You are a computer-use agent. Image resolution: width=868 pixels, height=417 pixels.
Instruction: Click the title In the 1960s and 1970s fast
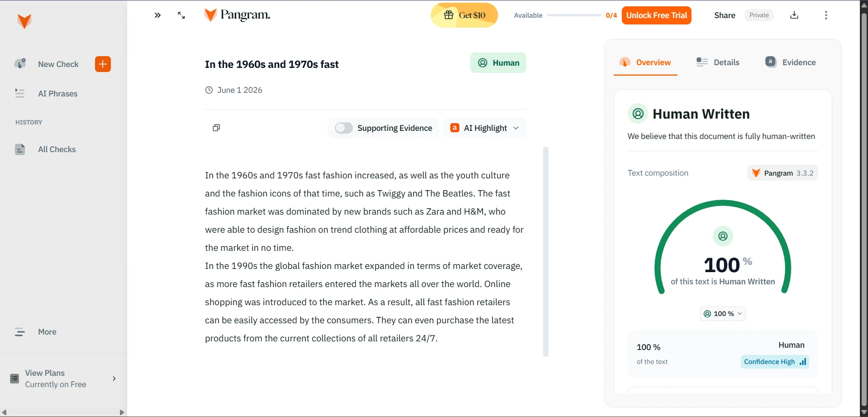pos(272,64)
